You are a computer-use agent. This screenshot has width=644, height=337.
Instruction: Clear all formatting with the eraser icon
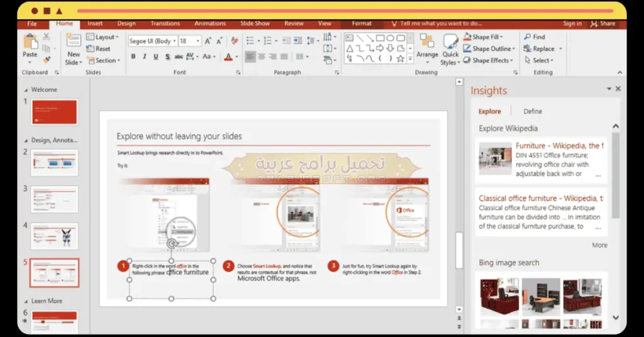(x=235, y=41)
